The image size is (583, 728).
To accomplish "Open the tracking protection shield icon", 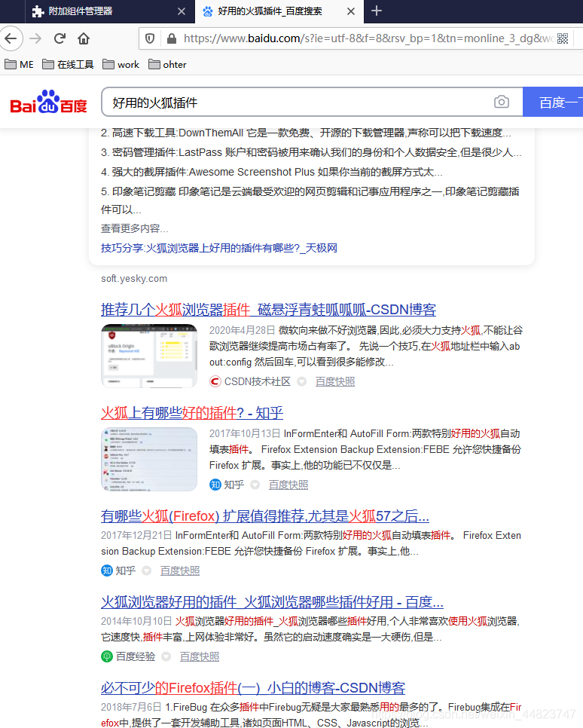I will 150,38.
